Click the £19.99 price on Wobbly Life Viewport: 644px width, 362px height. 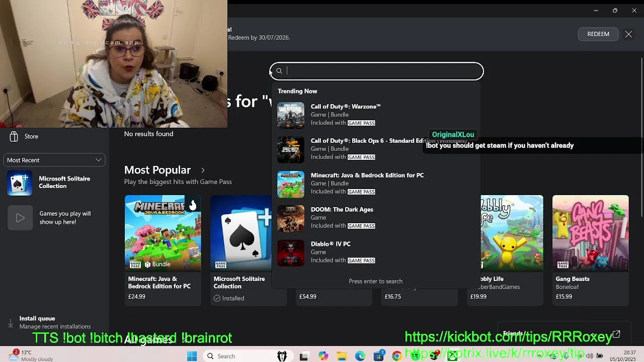[x=478, y=297]
